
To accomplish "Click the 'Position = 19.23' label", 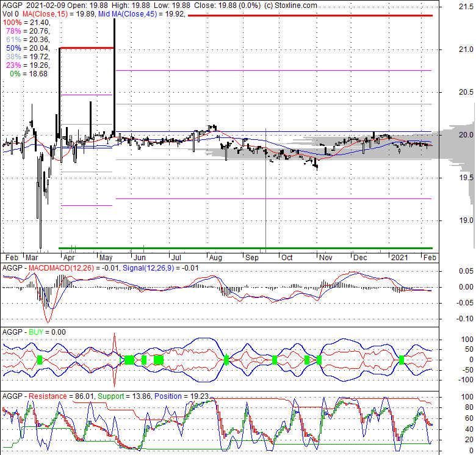I will pyautogui.click(x=181, y=396).
